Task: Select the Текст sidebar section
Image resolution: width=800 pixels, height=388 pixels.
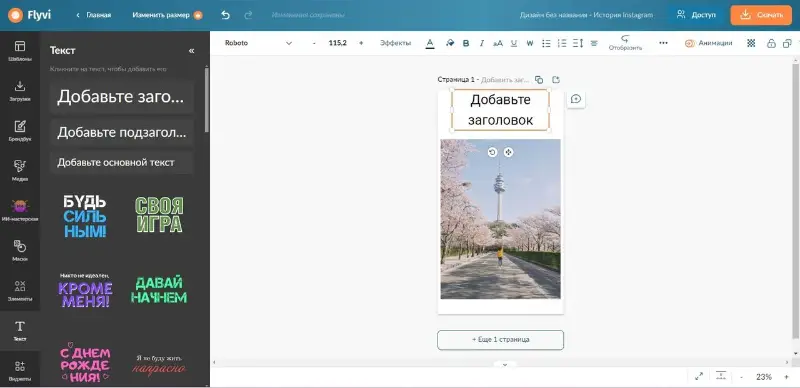Action: point(20,330)
